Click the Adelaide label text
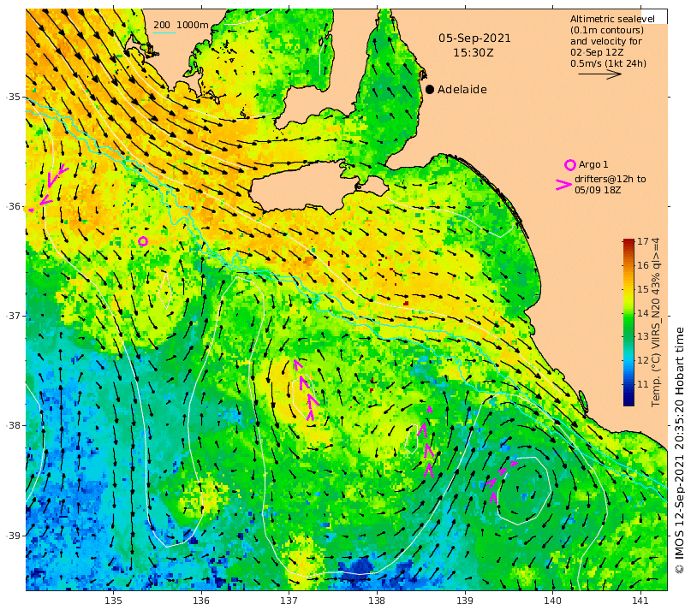The height and width of the screenshot is (616, 685). pyautogui.click(x=462, y=90)
